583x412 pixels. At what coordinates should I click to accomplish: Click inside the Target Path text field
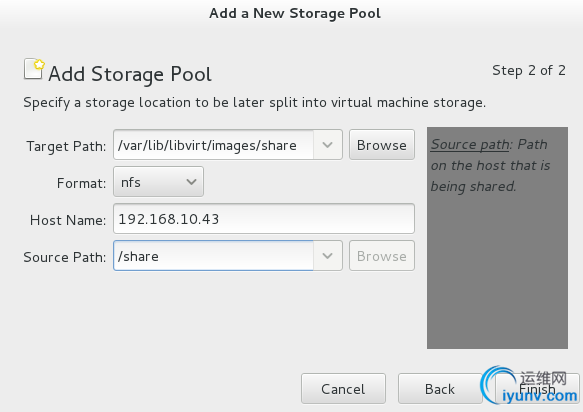[213, 145]
